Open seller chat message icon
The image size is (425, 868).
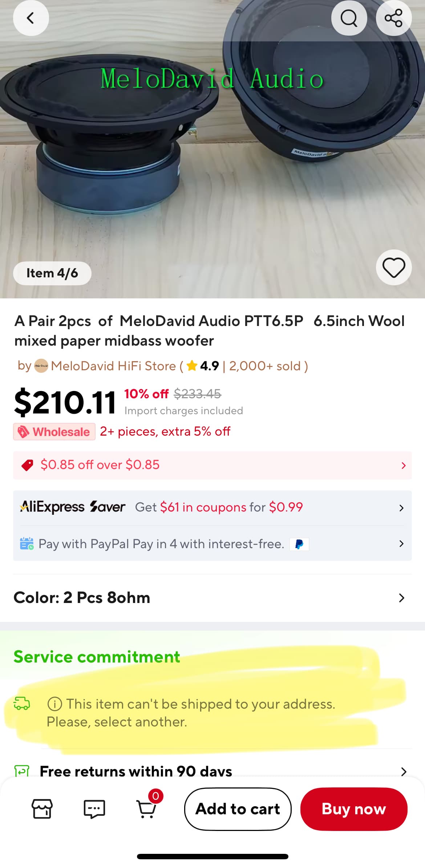[x=94, y=809]
